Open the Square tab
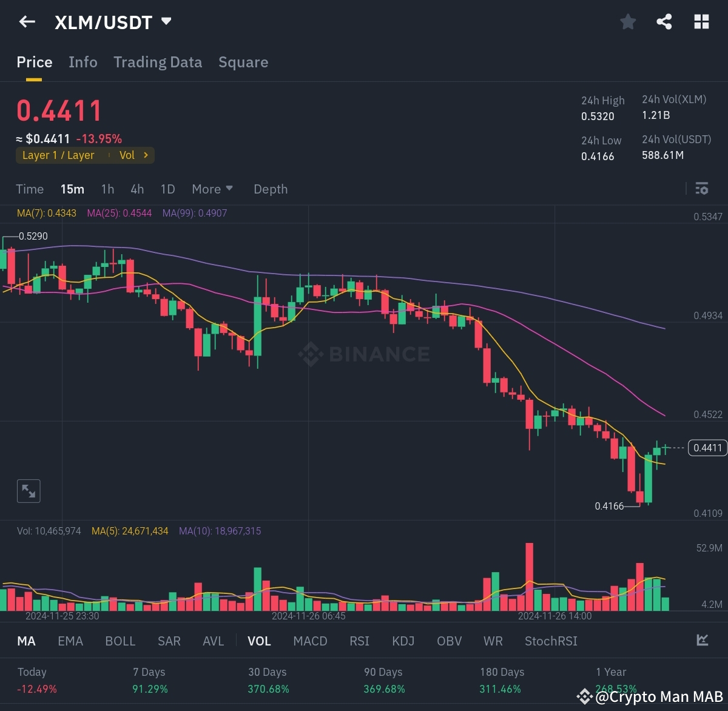This screenshot has height=711, width=728. click(243, 62)
